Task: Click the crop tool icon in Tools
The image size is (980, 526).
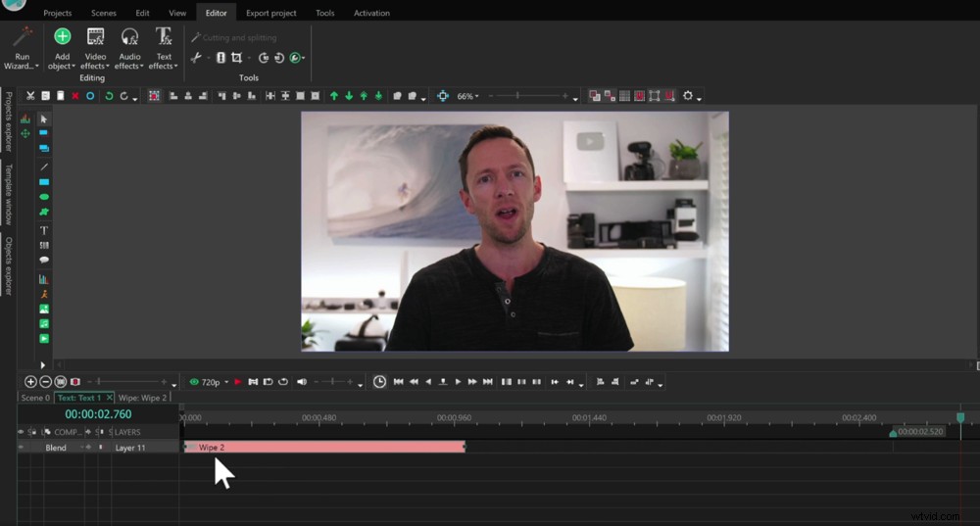Action: [236, 58]
